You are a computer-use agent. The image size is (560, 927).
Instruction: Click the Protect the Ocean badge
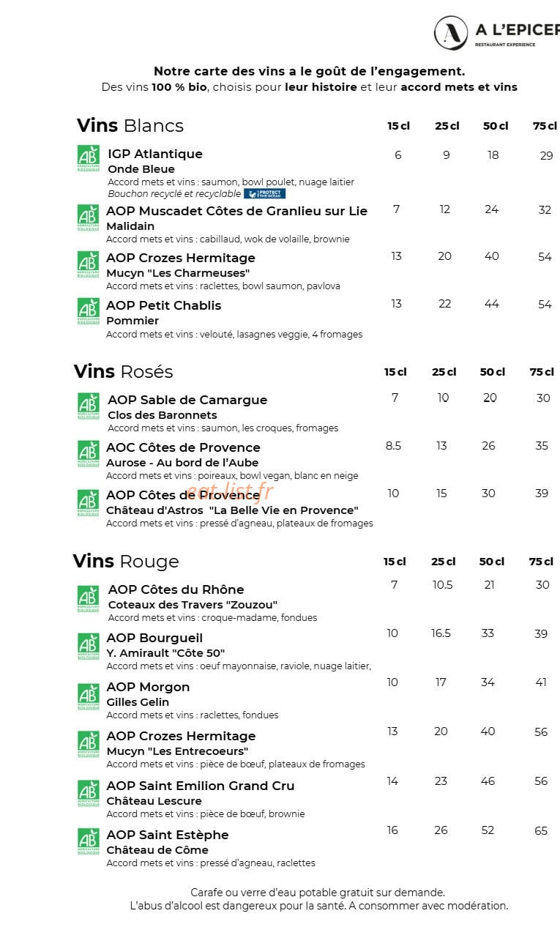264,194
